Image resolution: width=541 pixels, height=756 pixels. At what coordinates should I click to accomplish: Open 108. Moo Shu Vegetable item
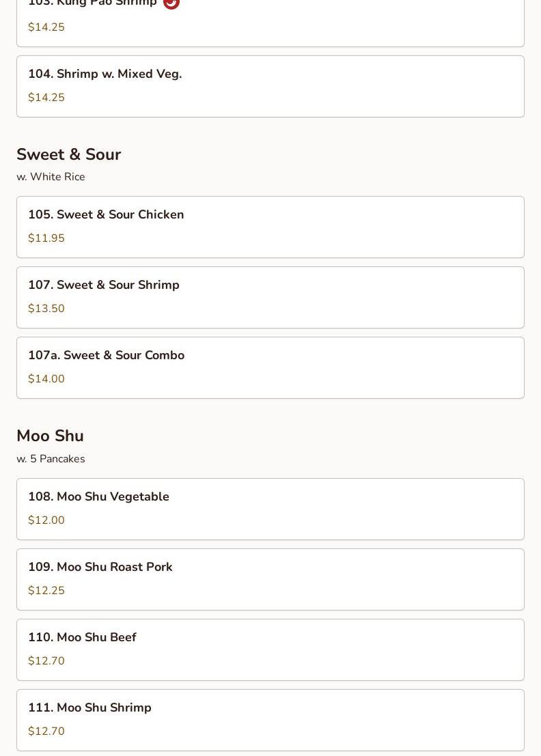tap(270, 509)
